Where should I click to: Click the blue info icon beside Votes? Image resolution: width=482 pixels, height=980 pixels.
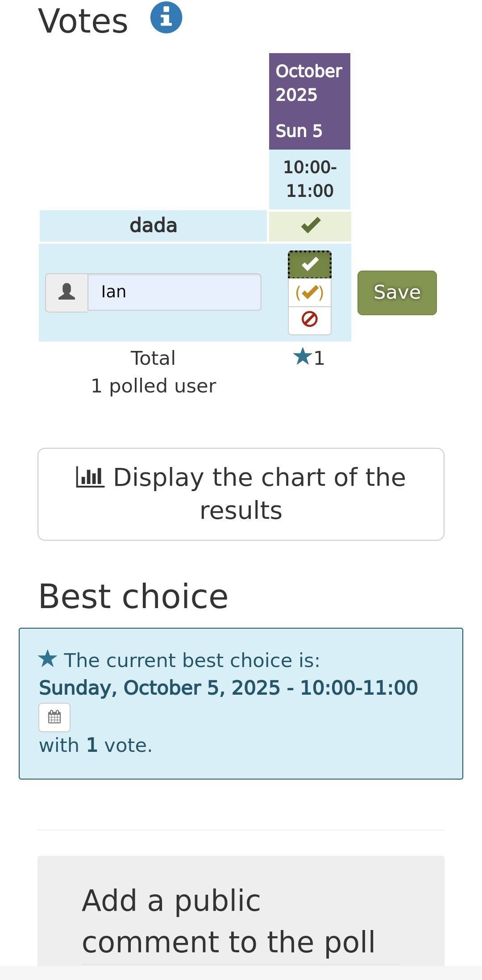coord(166,18)
